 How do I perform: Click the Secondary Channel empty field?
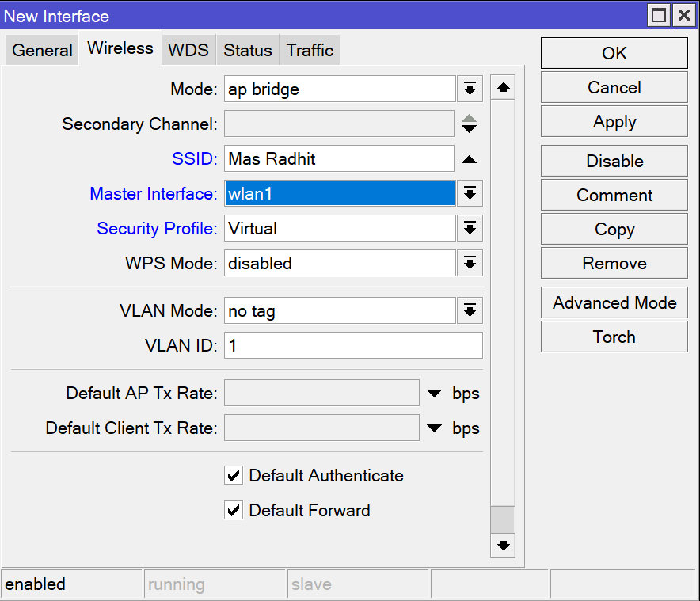coord(339,124)
